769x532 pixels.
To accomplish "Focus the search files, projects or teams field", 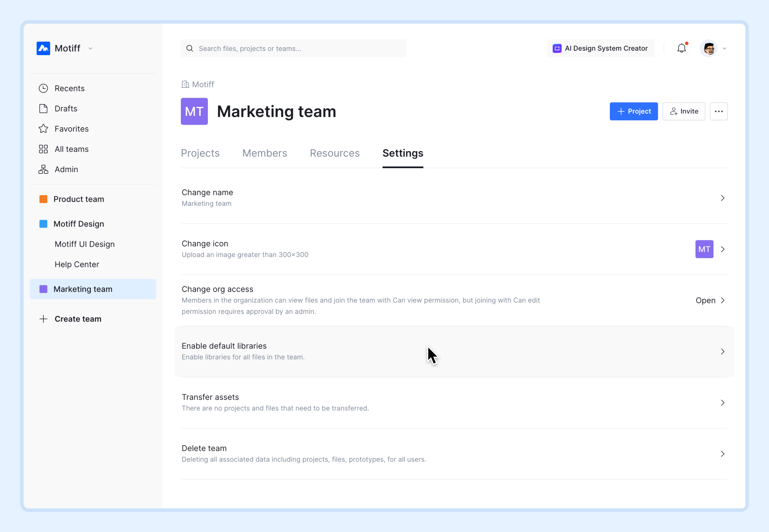I will tap(293, 49).
